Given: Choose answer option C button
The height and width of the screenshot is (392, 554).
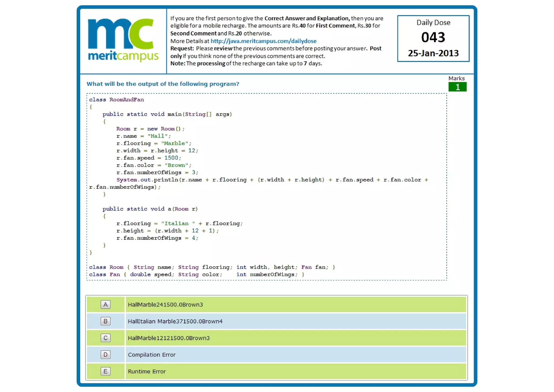Looking at the screenshot, I should [x=105, y=338].
